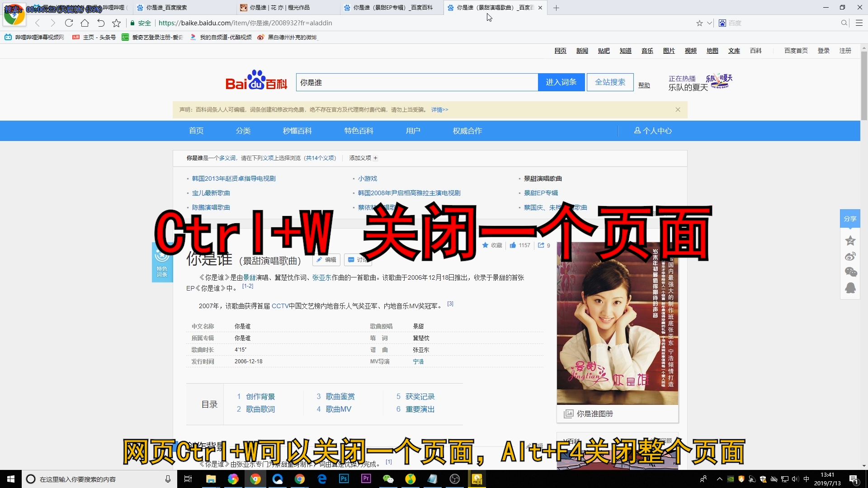Click the Windows Start button
The height and width of the screenshot is (488, 868).
pyautogui.click(x=11, y=479)
